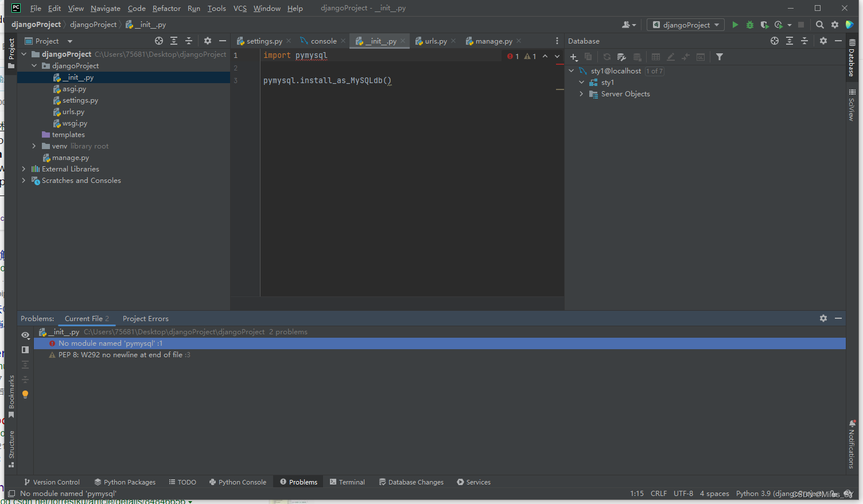This screenshot has width=863, height=504.
Task: Open IDE settings gear in top toolbar
Action: tap(835, 25)
